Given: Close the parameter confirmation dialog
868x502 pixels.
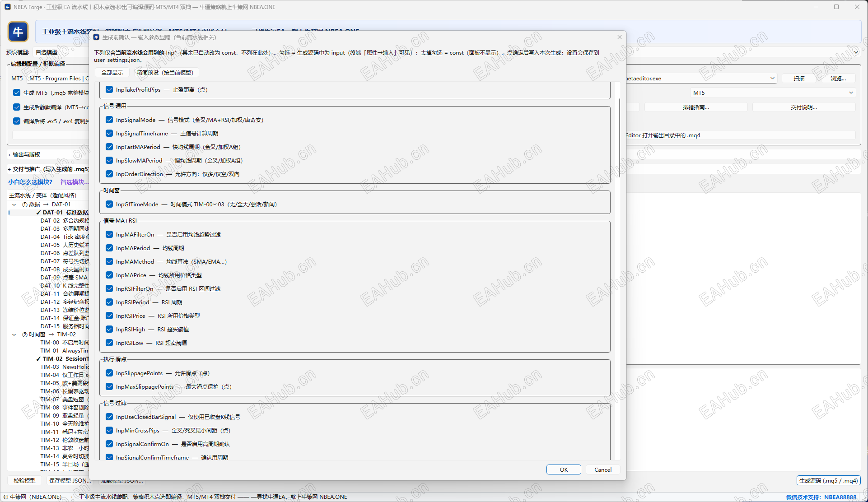Looking at the screenshot, I should click(619, 37).
